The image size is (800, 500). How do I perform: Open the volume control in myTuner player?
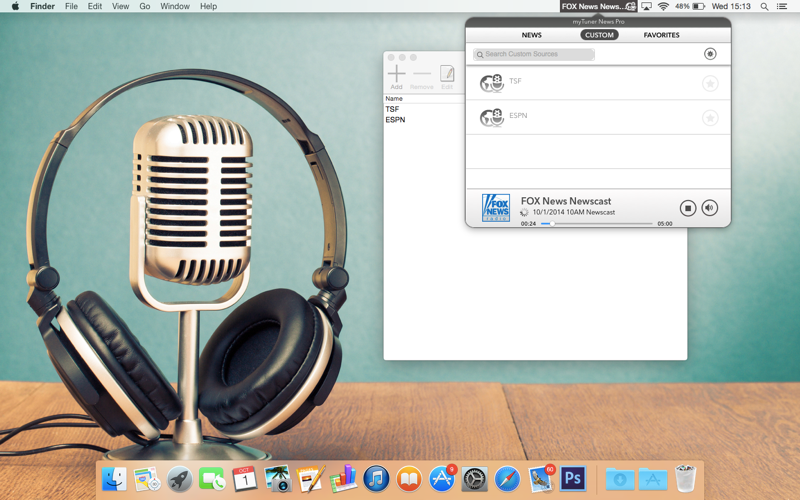[710, 208]
